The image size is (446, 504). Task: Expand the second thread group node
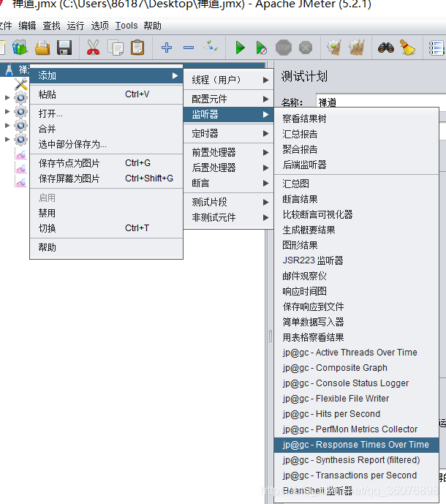point(7,111)
